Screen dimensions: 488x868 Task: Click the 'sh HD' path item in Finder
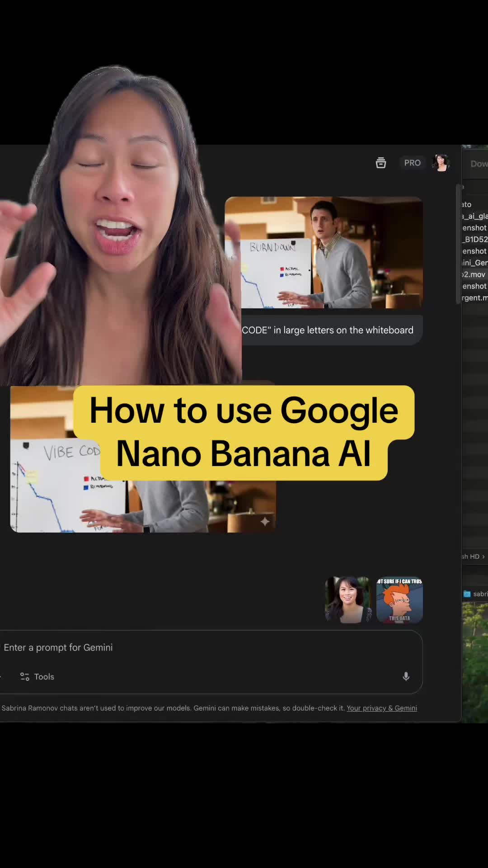point(471,557)
